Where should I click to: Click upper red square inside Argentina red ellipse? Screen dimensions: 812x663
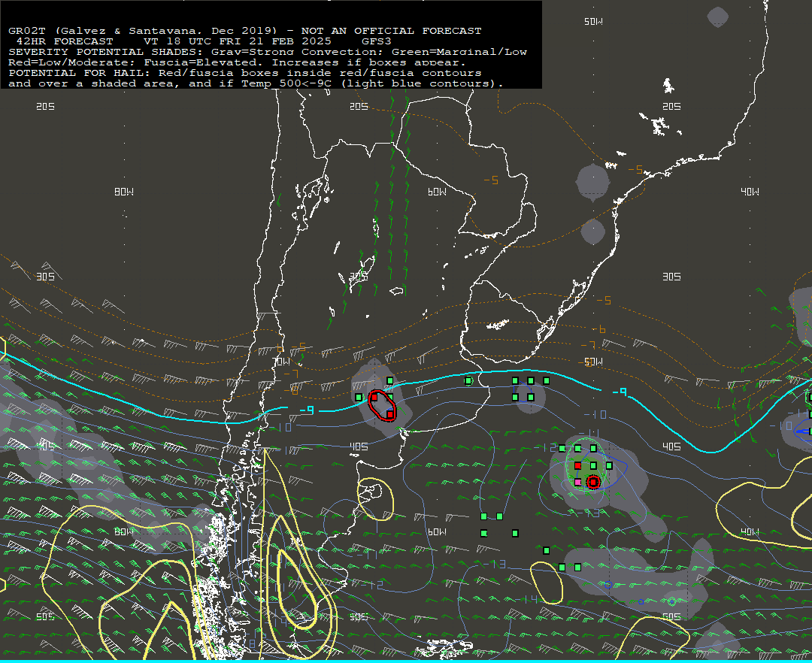(374, 398)
